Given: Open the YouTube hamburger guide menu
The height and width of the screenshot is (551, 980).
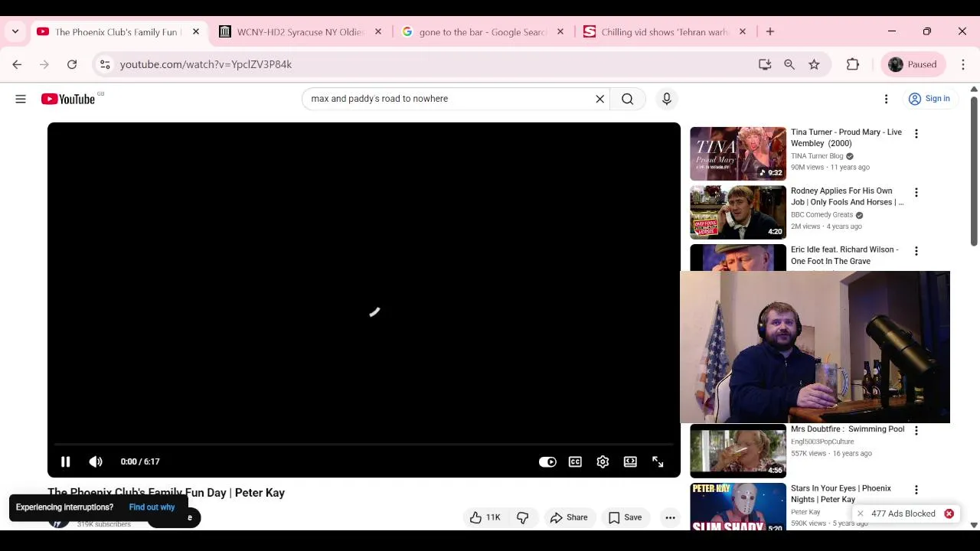Looking at the screenshot, I should click(21, 99).
